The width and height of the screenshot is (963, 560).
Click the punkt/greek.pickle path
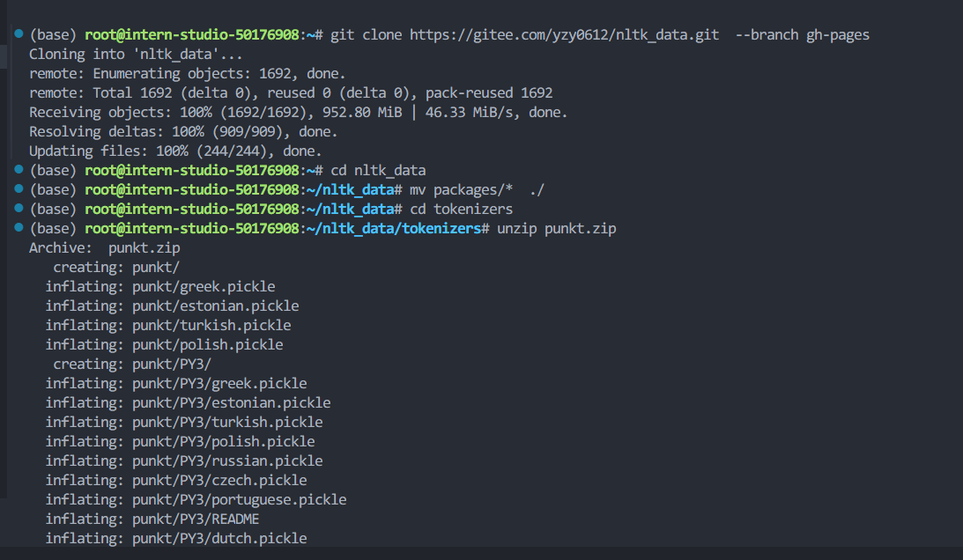204,287
